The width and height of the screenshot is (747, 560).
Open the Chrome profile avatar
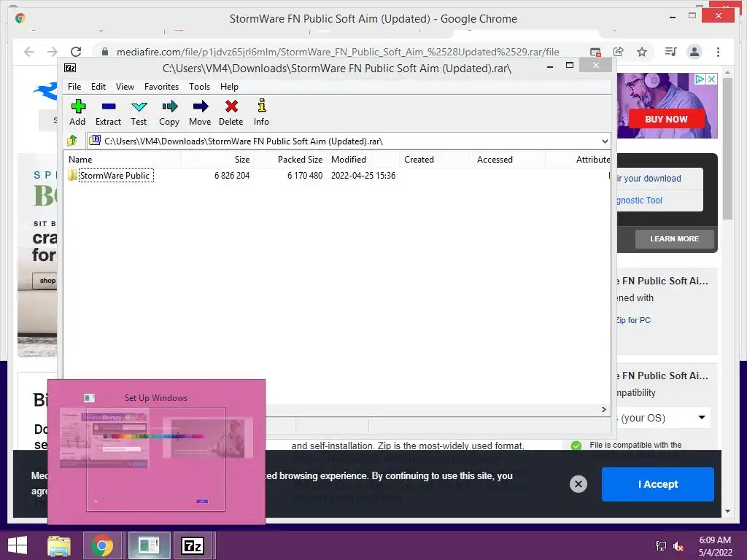click(694, 52)
